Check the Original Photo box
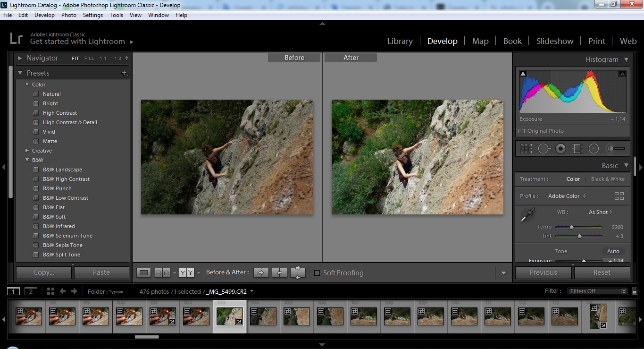Screen dimensions: 644x349 [x=521, y=131]
